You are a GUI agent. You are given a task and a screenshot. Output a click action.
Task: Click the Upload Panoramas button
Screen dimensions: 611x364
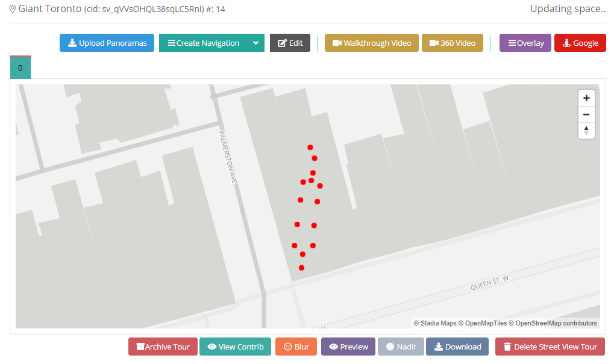107,43
